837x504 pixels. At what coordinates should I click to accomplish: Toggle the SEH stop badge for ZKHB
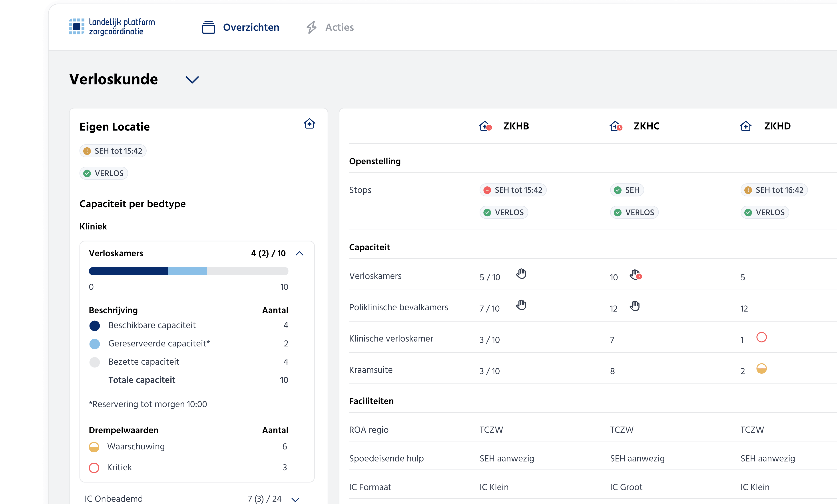point(513,190)
